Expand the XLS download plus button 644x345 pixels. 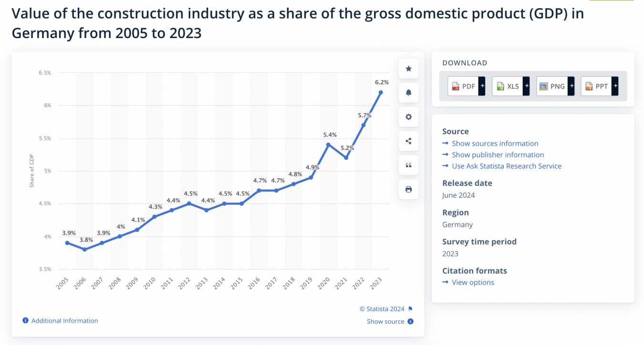[x=526, y=86]
